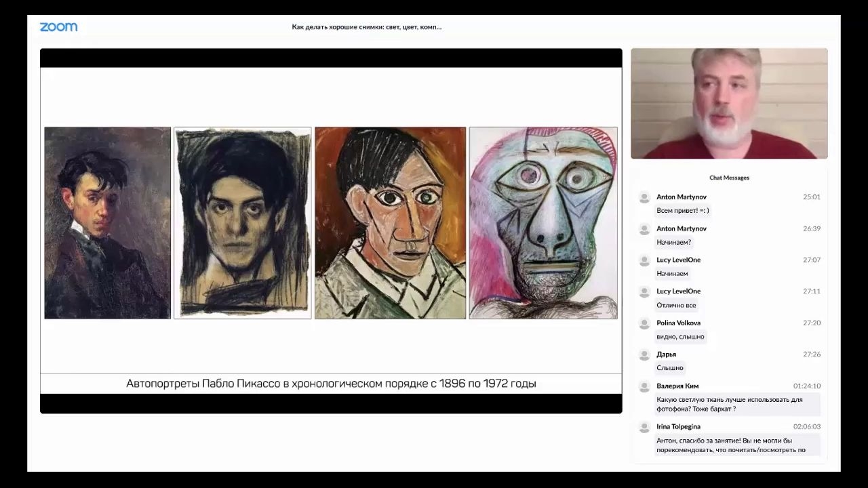
Task: Select the 1896 realistic Picasso self-portrait
Action: pyautogui.click(x=107, y=223)
